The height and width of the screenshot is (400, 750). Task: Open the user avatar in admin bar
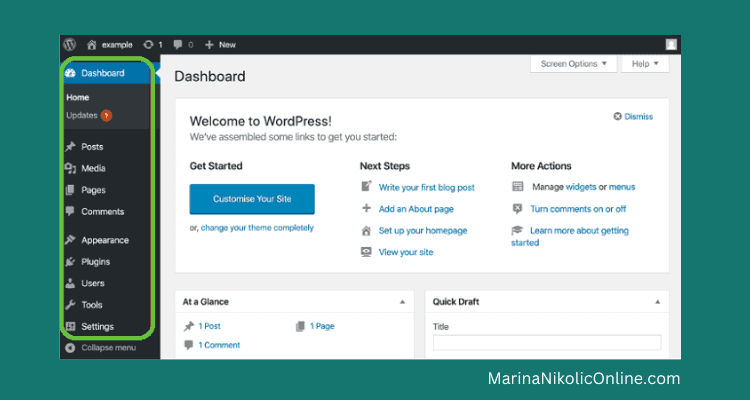tap(671, 44)
